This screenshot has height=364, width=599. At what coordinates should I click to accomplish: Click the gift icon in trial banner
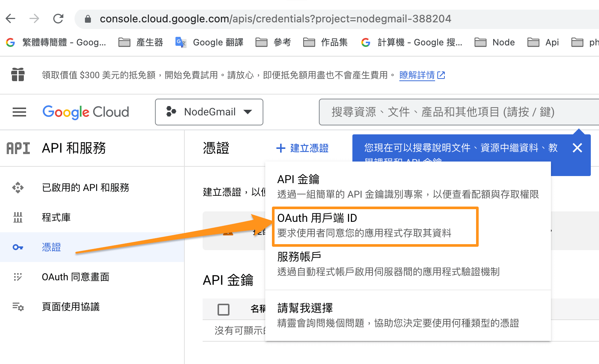coord(18,75)
